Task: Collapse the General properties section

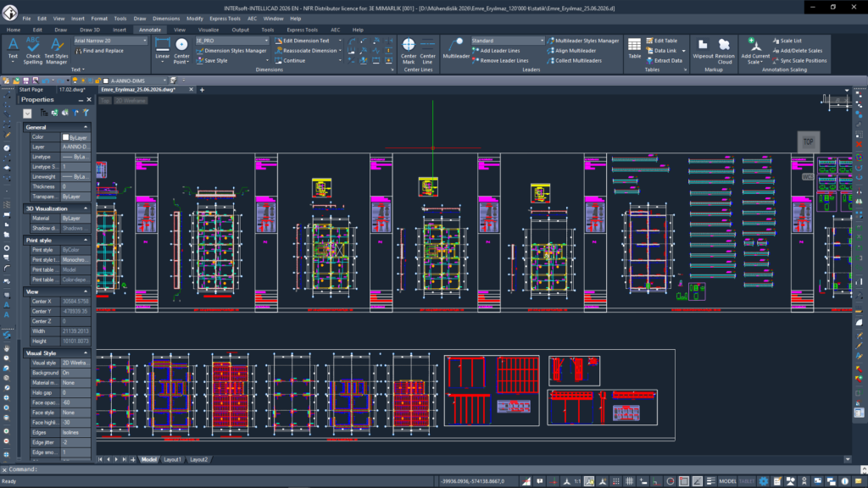Action: 86,127
